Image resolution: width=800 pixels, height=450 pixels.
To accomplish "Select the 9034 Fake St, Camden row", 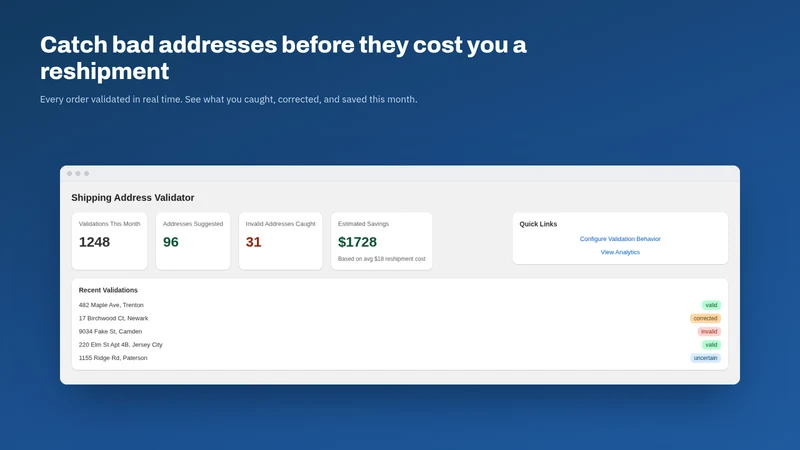I will click(x=399, y=332).
